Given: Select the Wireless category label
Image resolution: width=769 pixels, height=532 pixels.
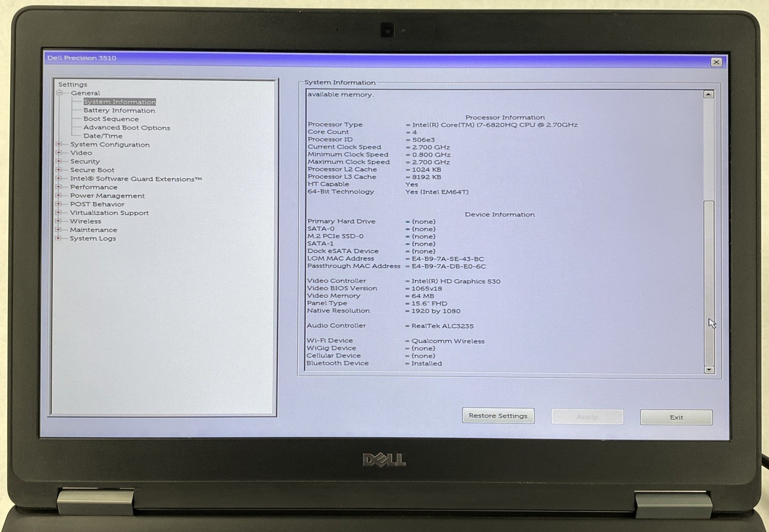Looking at the screenshot, I should [x=85, y=221].
